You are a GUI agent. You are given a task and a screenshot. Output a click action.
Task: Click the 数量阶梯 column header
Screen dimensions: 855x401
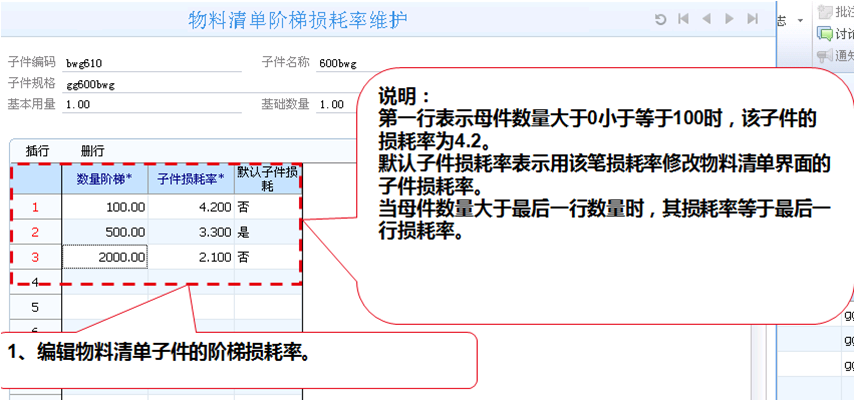pyautogui.click(x=104, y=179)
